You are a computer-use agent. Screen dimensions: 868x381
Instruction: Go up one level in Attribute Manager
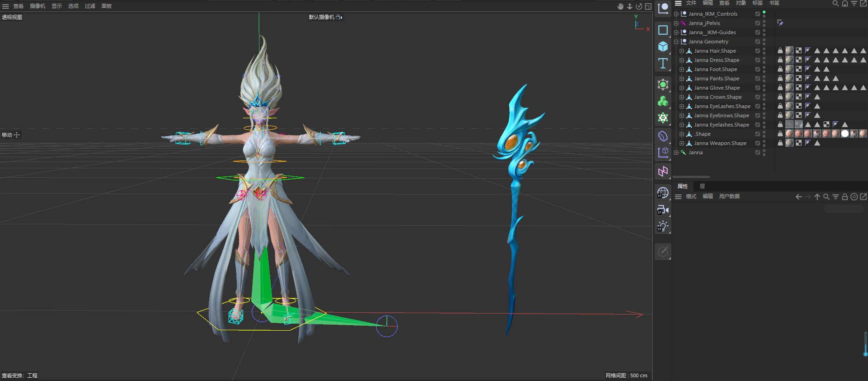coord(817,197)
